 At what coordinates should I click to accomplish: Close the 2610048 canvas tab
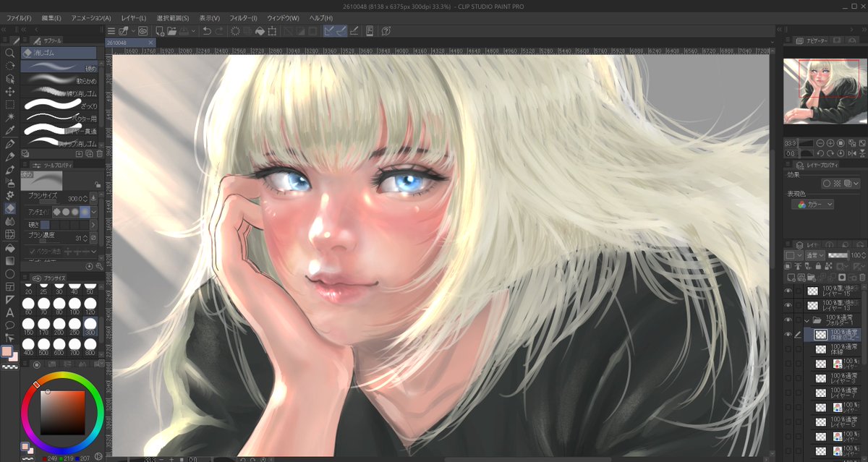click(151, 43)
